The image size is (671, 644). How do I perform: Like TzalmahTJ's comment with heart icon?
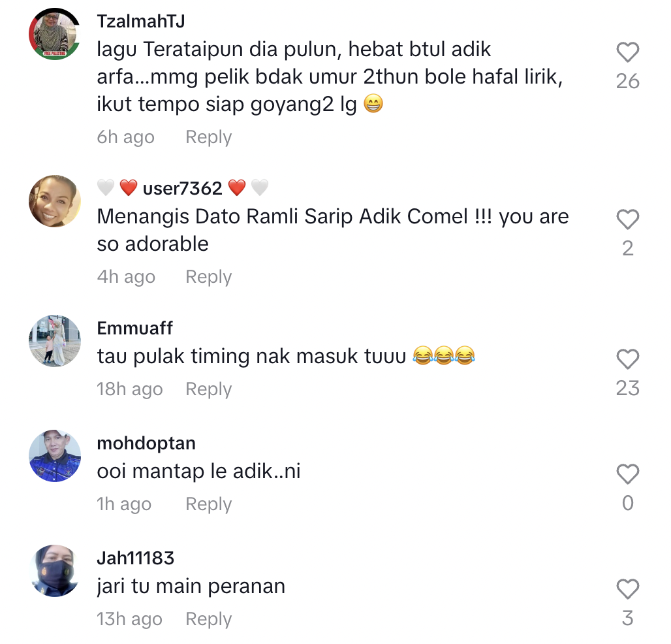[x=627, y=52]
